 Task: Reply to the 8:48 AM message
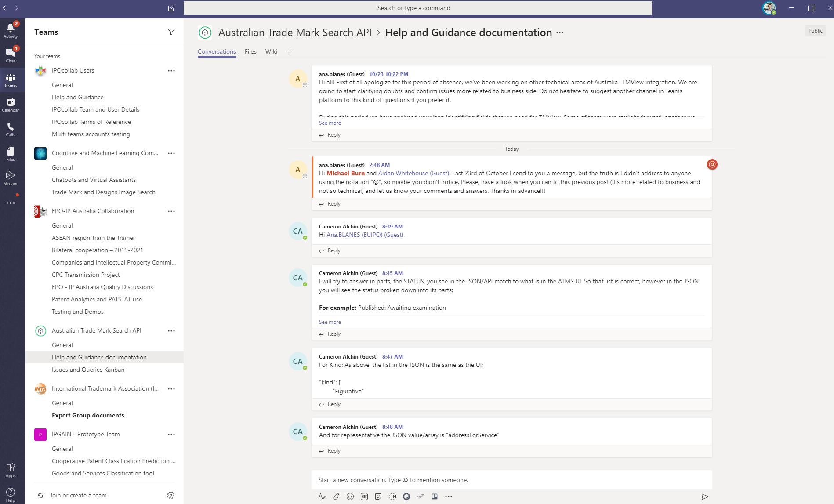334,451
